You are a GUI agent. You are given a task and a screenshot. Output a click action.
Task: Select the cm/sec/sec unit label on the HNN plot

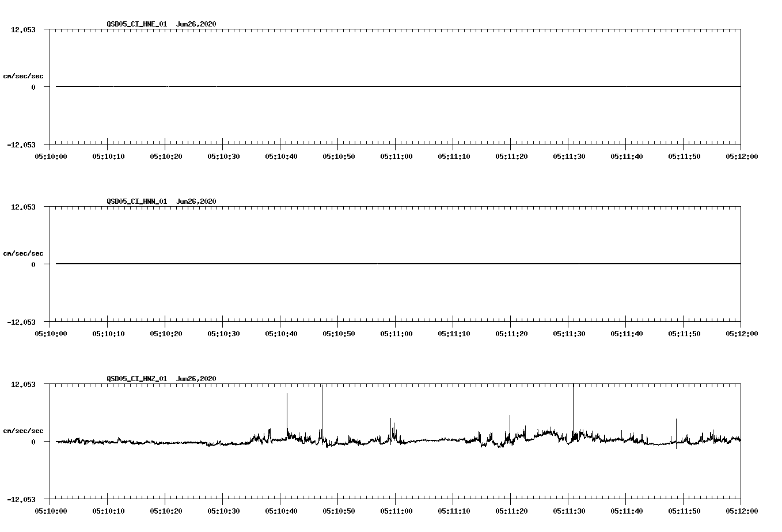click(23, 253)
